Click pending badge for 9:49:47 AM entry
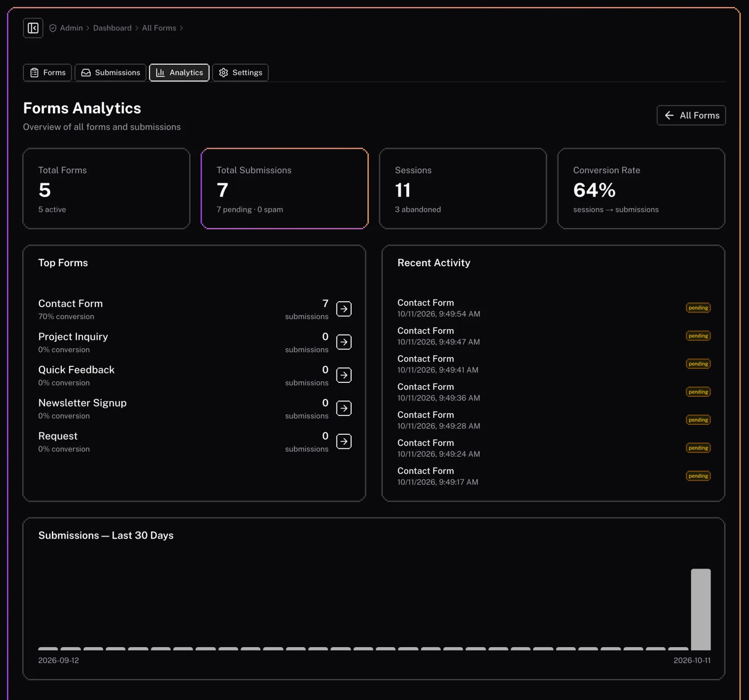The width and height of the screenshot is (749, 700). 698,336
